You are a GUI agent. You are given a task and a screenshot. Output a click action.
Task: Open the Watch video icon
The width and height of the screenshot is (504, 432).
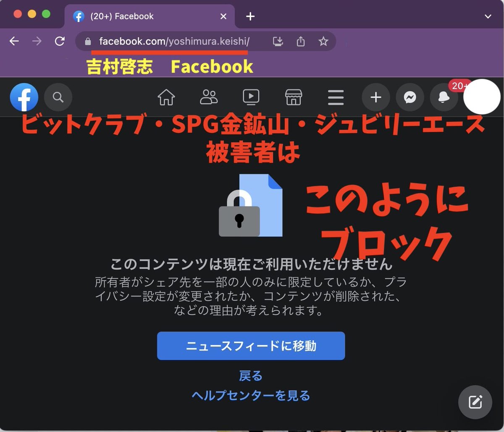251,97
